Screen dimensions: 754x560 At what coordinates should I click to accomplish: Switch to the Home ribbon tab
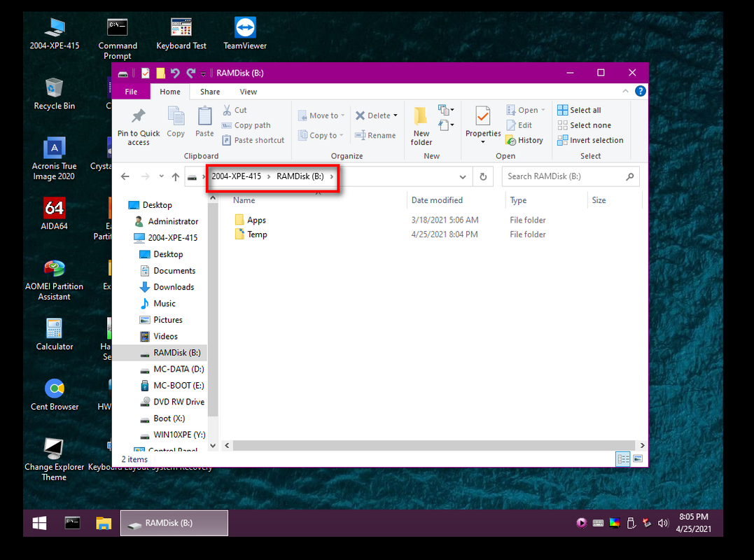tap(169, 91)
